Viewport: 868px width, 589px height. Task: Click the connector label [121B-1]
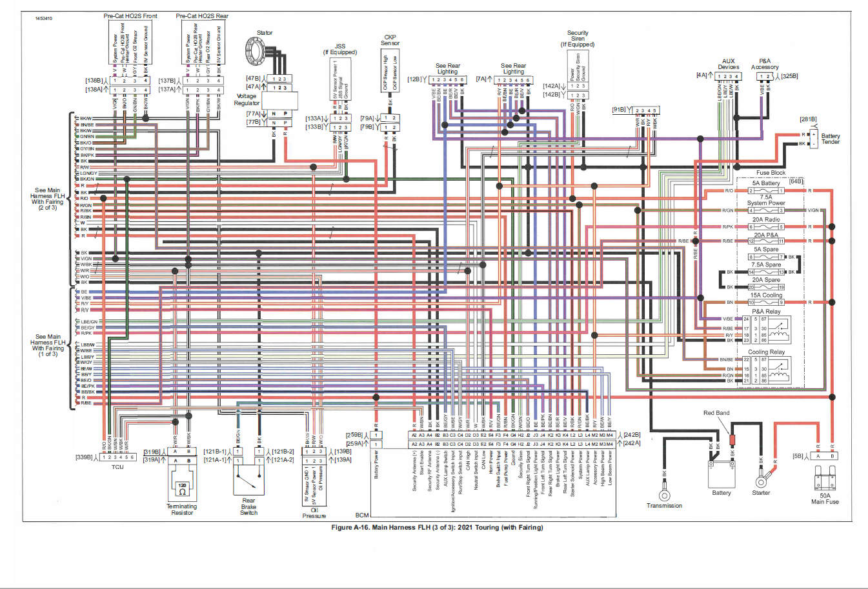[x=215, y=452]
